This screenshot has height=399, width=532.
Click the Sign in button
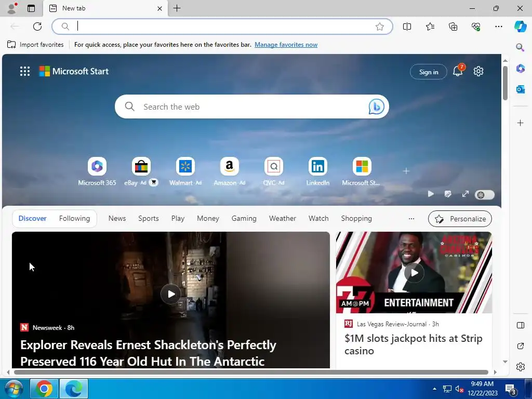(x=428, y=72)
